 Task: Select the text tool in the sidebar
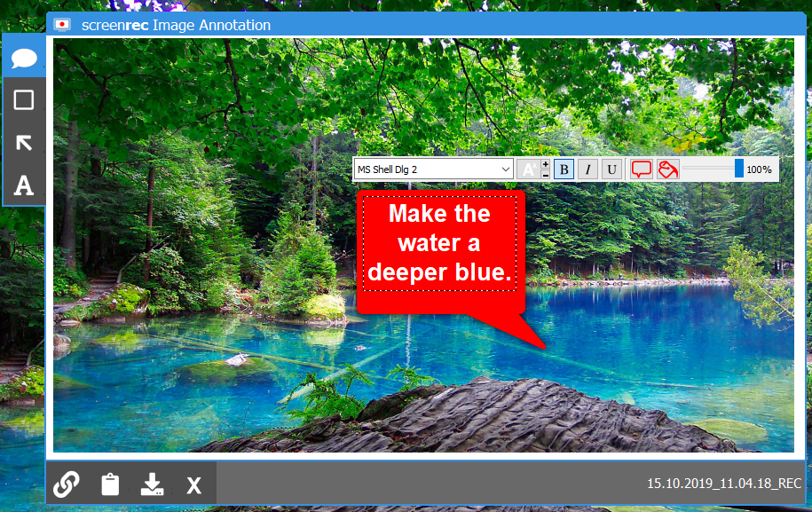23,185
